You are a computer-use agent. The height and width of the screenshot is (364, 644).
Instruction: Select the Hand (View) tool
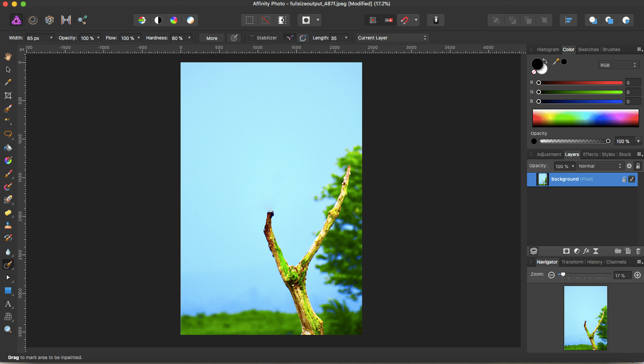click(8, 56)
